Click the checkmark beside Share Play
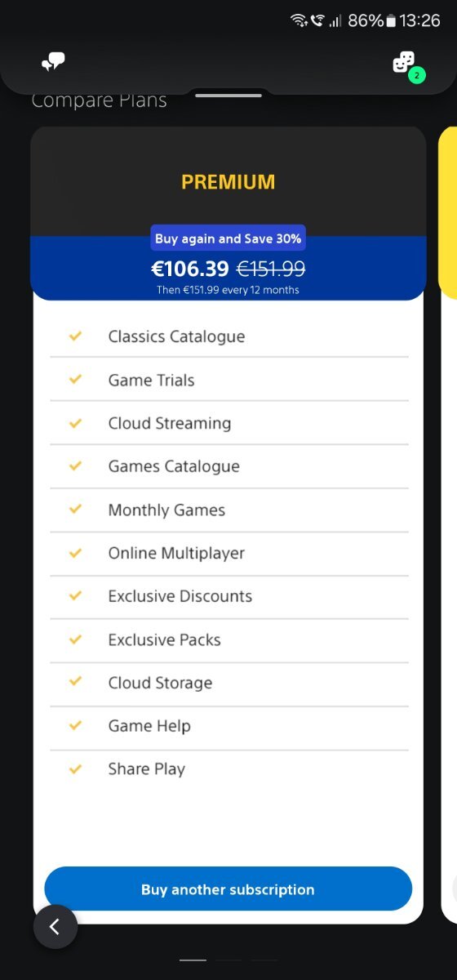457x980 pixels. click(76, 768)
